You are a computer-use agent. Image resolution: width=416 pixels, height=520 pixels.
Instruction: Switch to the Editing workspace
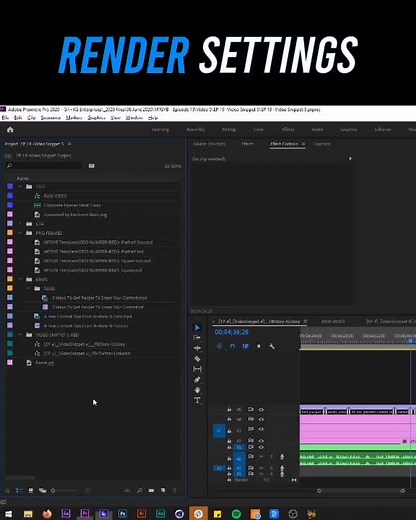[229, 129]
